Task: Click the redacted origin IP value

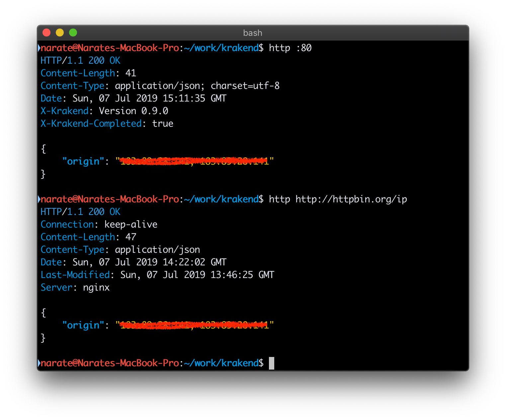Action: click(x=196, y=161)
